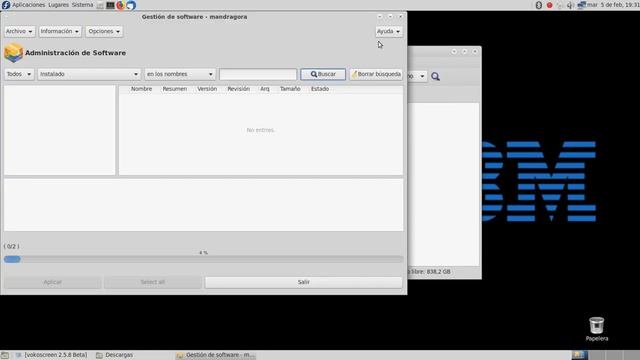This screenshot has height=360, width=640.
Task: Sort by the Resumen column header
Action: pos(175,89)
